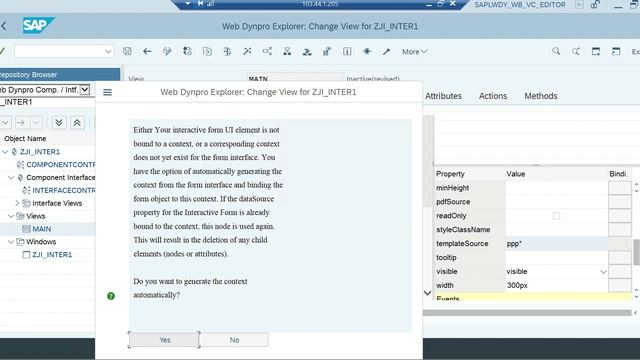
Task: Click the Repository Browser header
Action: pos(60,75)
